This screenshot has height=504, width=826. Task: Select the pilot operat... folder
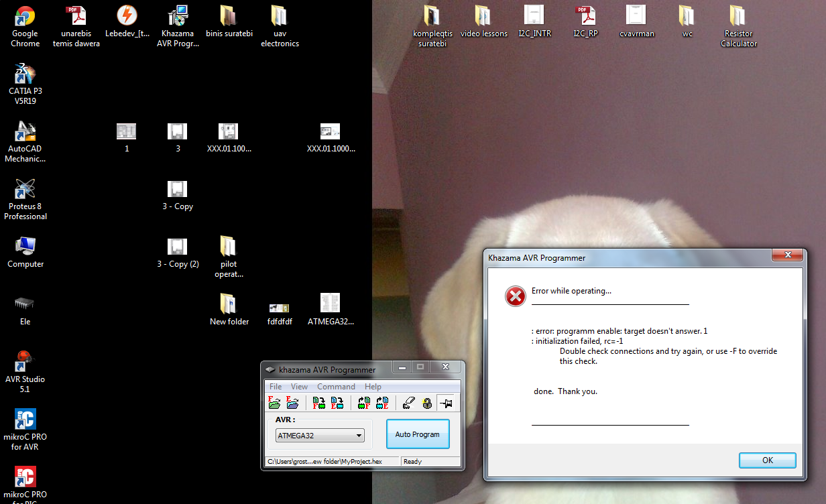coord(229,257)
